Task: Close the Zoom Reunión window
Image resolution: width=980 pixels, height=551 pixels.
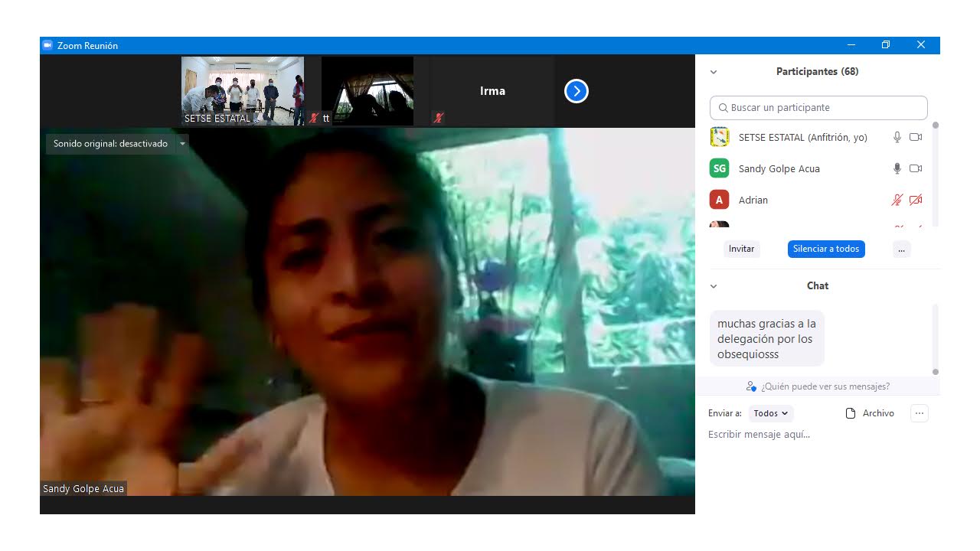Action: tap(921, 45)
